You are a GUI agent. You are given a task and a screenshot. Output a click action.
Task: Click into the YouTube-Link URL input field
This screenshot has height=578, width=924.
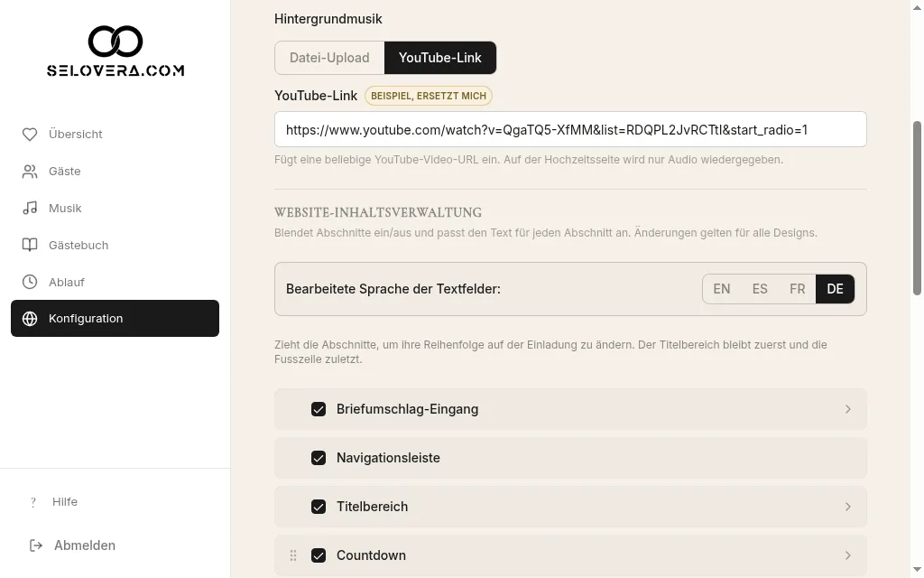[x=570, y=129]
